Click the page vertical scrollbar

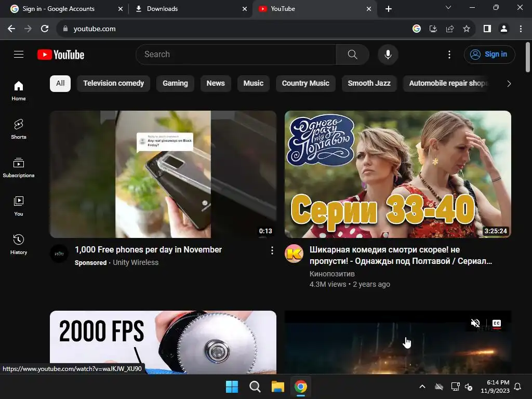(528, 57)
